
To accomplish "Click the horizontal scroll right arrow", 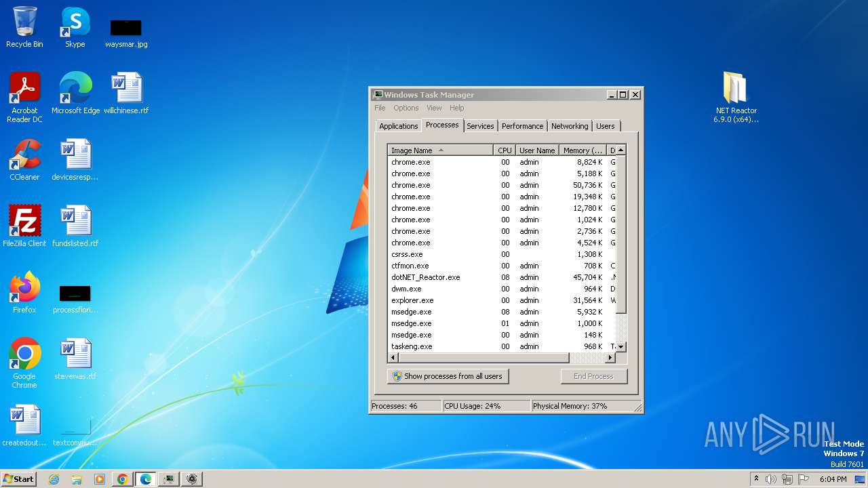I will (610, 358).
